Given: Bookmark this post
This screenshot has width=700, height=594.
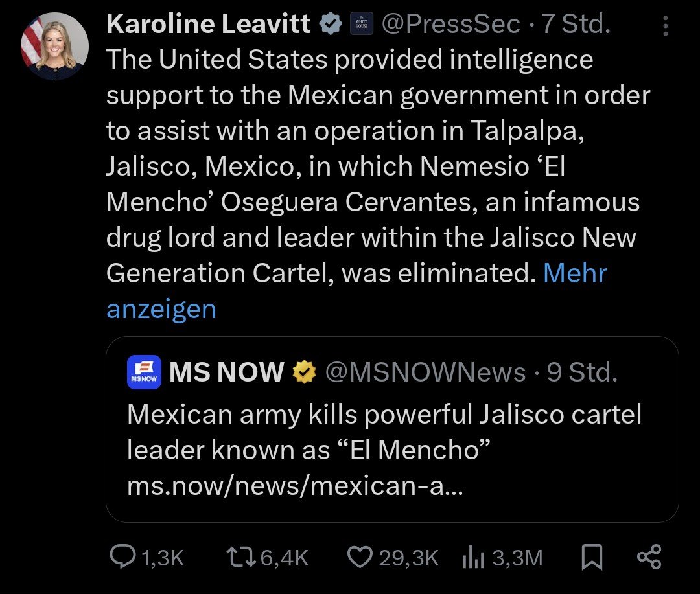Looking at the screenshot, I should (x=590, y=557).
